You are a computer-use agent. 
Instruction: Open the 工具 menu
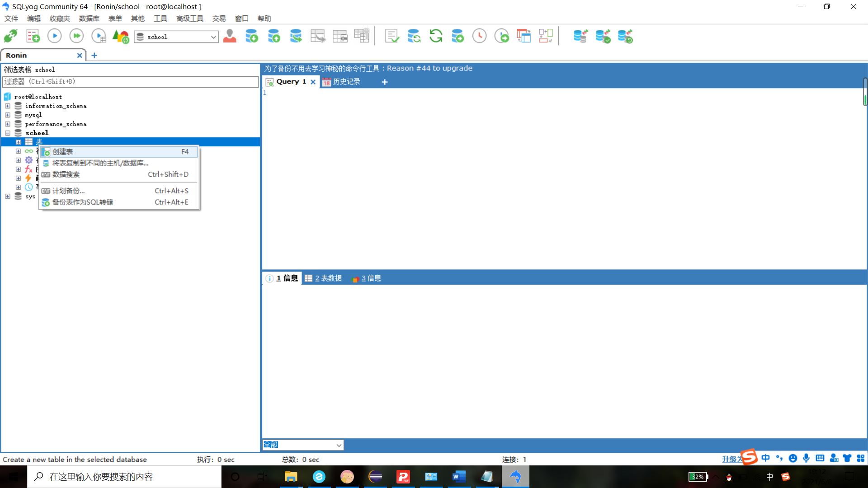click(160, 19)
